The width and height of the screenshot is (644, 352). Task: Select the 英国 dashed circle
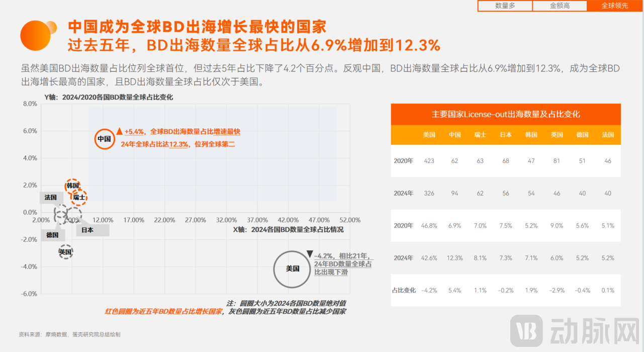click(65, 252)
